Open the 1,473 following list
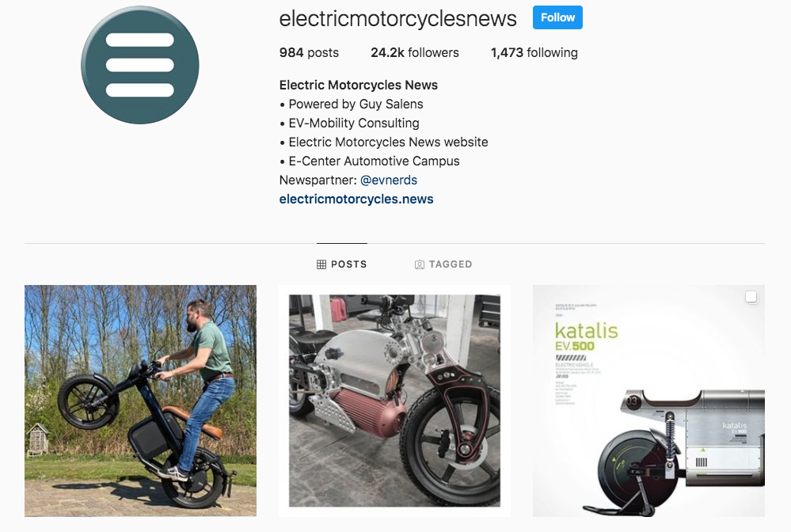The width and height of the screenshot is (791, 532). pos(534,52)
